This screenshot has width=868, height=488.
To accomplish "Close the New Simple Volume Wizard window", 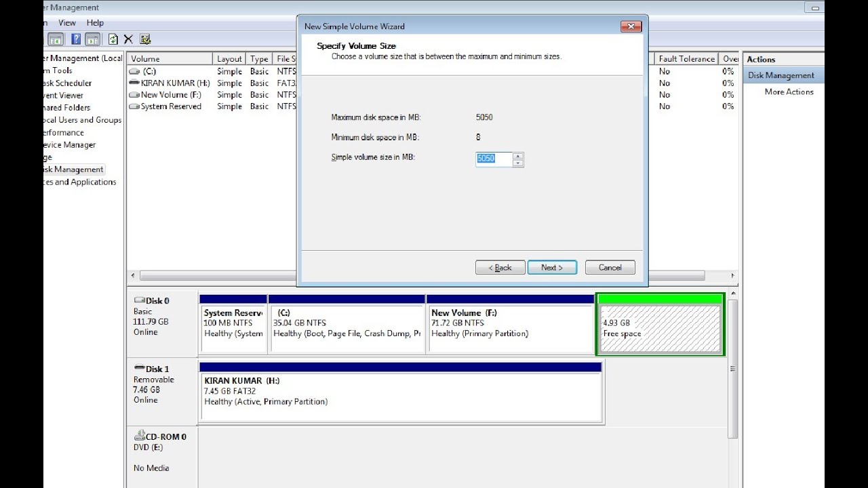I will pyautogui.click(x=631, y=26).
